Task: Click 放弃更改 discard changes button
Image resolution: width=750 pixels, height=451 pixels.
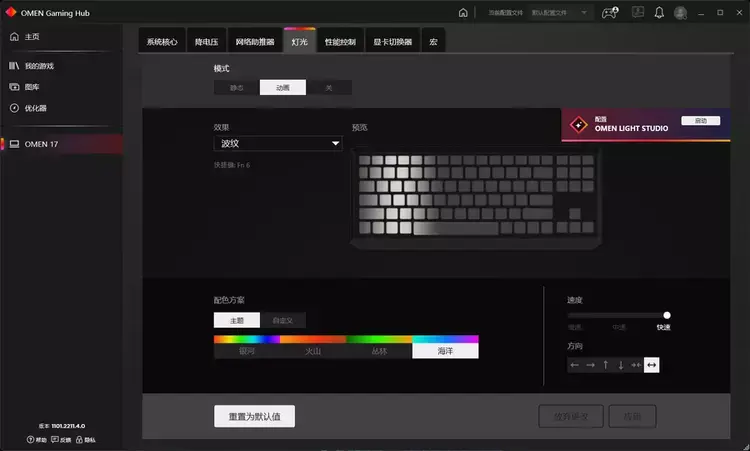Action: click(571, 417)
